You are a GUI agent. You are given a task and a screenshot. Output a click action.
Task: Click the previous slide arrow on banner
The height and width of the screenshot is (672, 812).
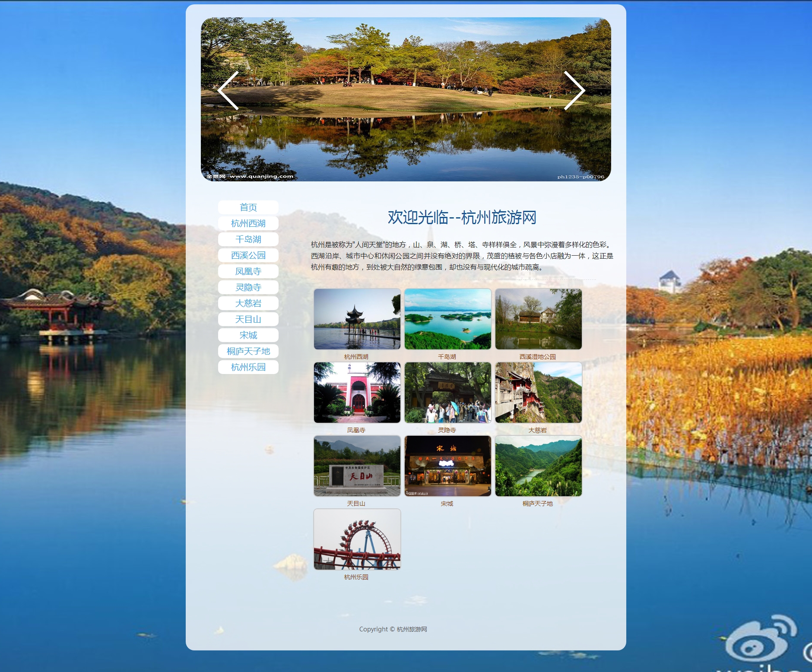[x=228, y=91]
